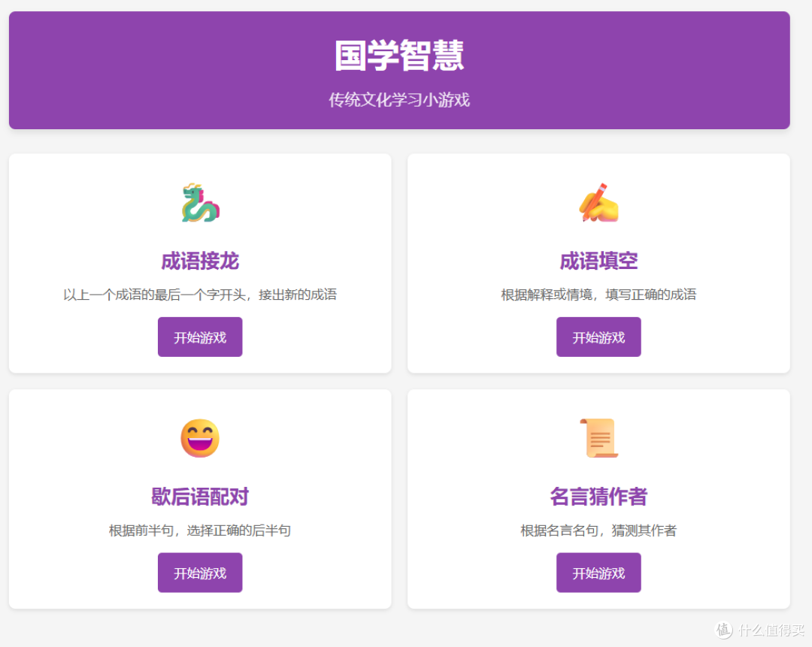Click the 名言猜作者 card title
Image resolution: width=812 pixels, height=647 pixels.
598,497
